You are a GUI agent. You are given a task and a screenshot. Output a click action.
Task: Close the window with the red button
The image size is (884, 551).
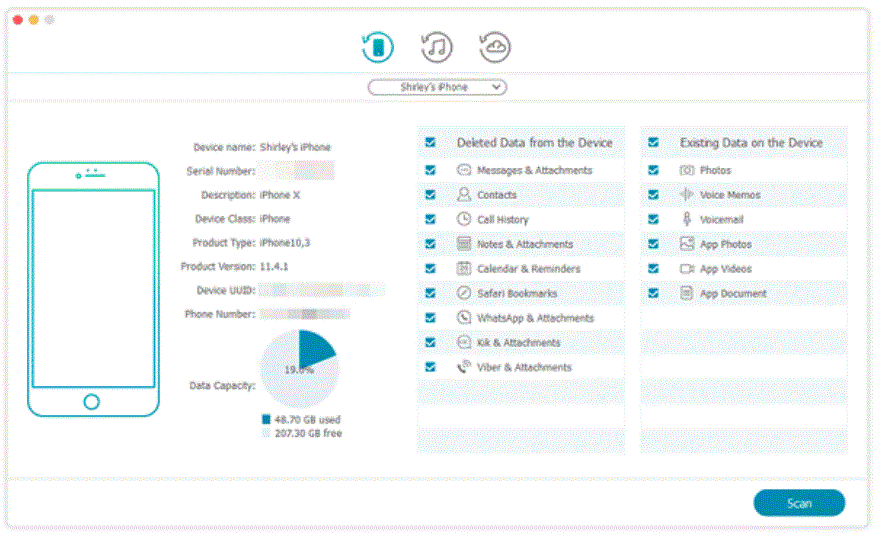(x=17, y=20)
